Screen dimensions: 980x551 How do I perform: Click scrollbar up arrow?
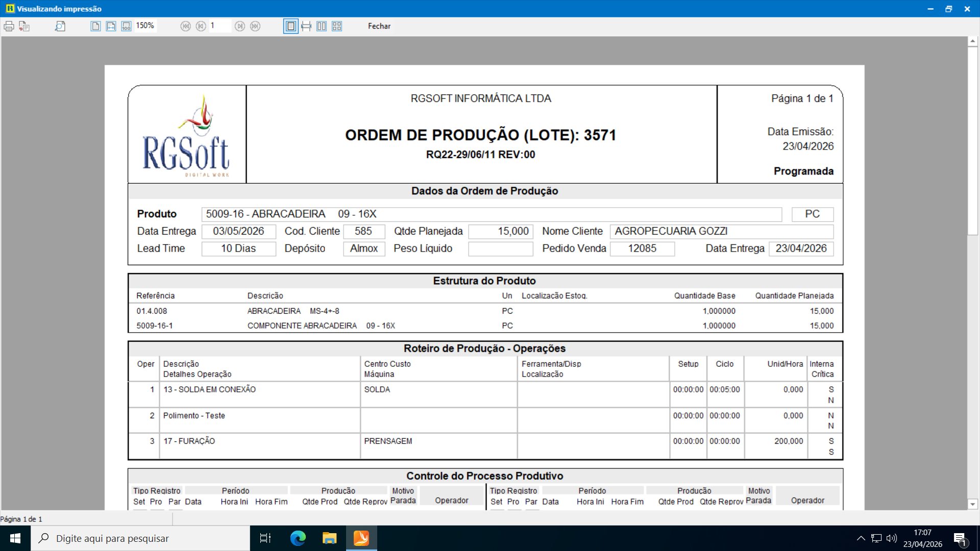[973, 41]
